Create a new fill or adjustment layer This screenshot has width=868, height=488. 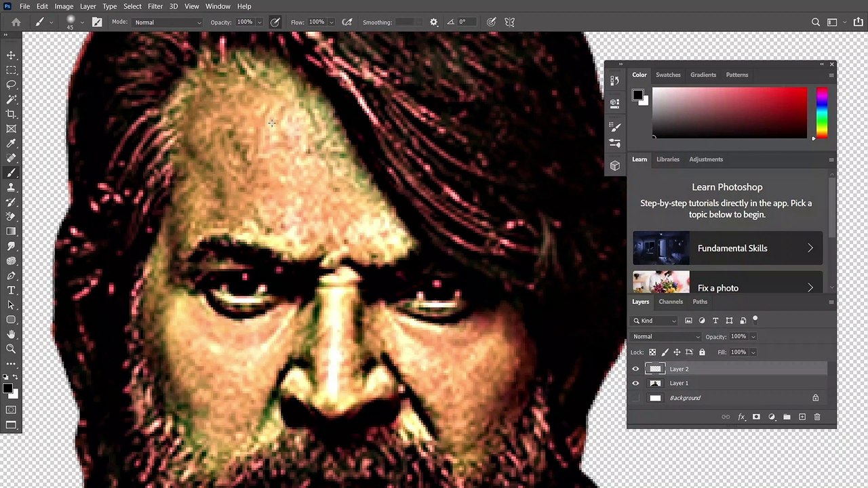772,417
